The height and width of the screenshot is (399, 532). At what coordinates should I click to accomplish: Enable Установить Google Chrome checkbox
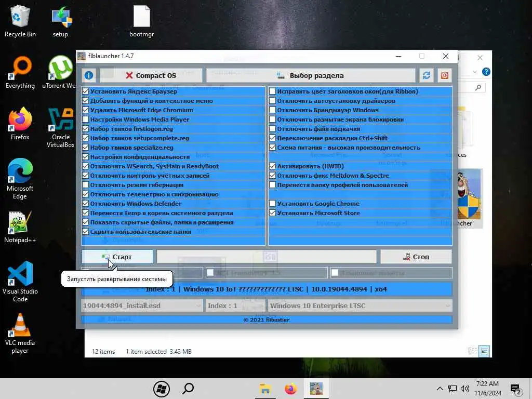coord(272,204)
